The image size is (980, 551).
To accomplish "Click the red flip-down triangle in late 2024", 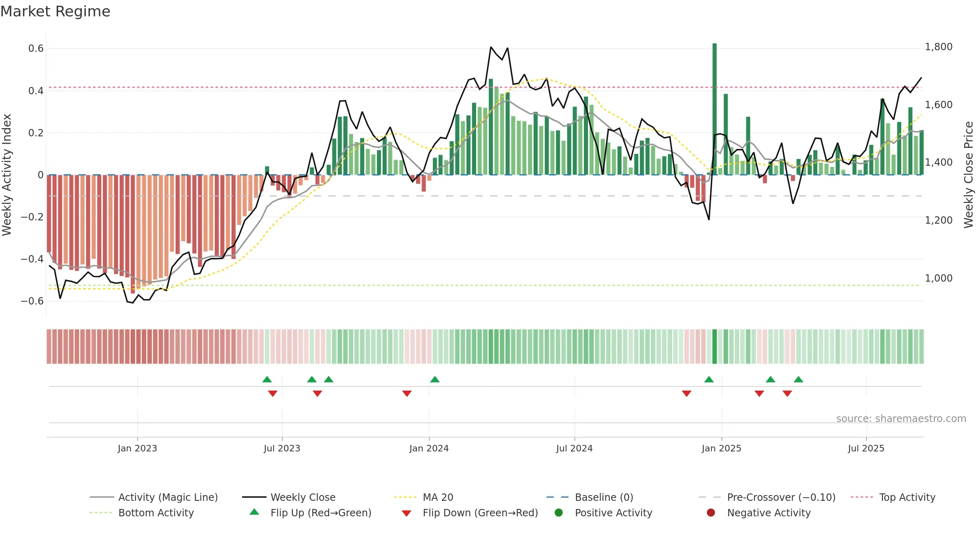I will tap(686, 393).
